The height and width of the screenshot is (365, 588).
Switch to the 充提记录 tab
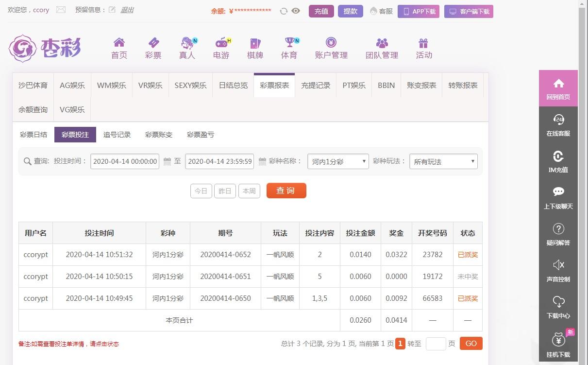(316, 85)
